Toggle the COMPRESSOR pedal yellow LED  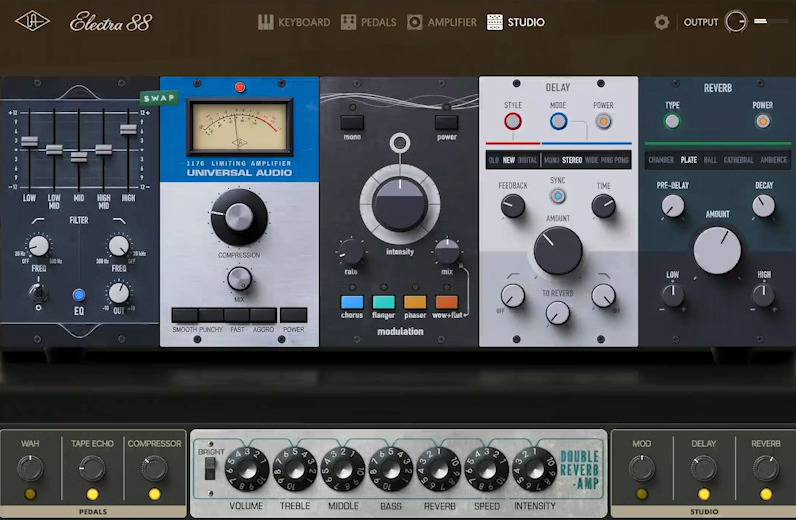(154, 494)
